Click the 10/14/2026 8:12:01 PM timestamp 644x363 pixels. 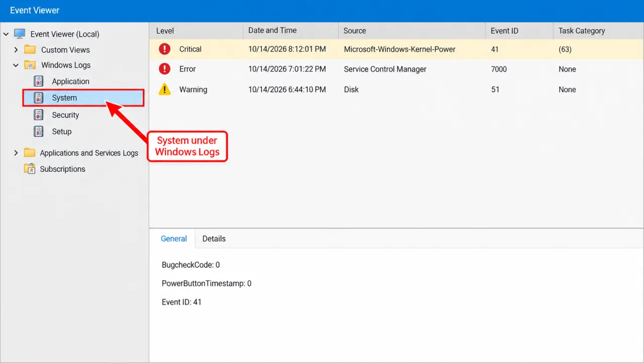287,49
